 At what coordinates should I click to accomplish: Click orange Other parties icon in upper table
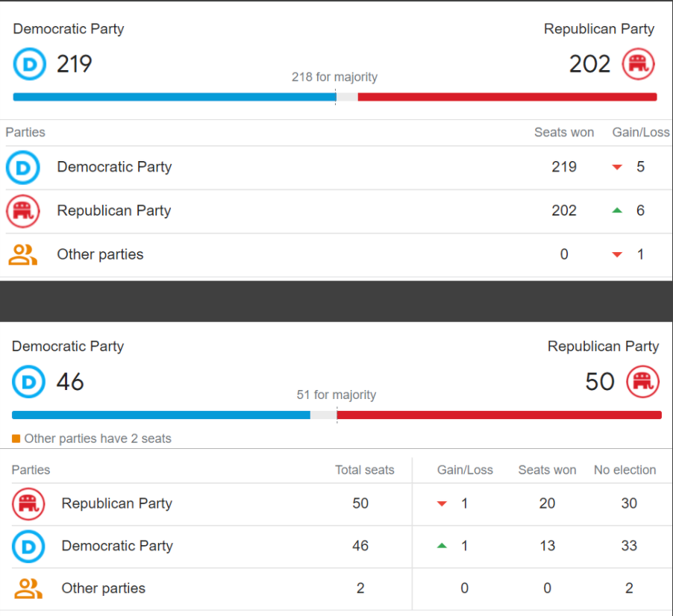(x=22, y=254)
